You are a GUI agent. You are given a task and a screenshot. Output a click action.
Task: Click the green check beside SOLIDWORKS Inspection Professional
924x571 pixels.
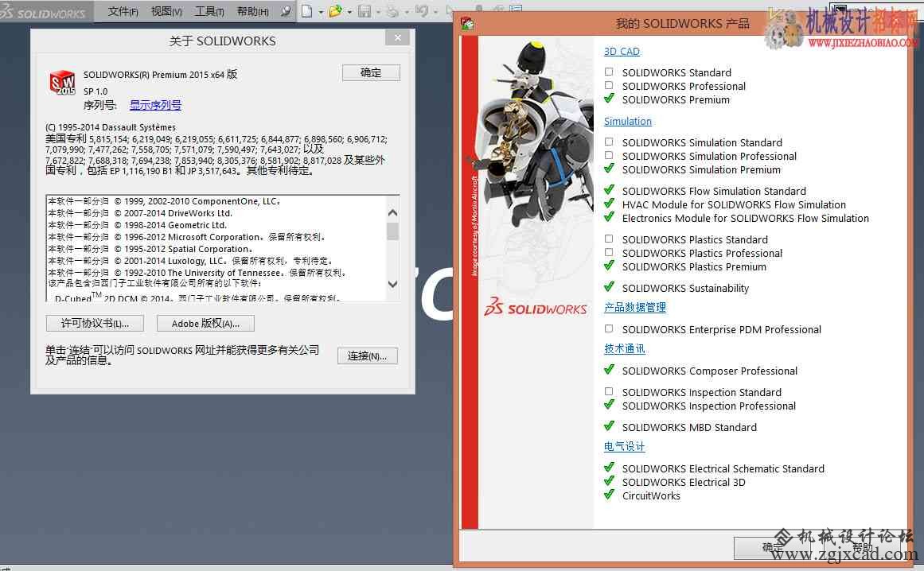click(610, 405)
